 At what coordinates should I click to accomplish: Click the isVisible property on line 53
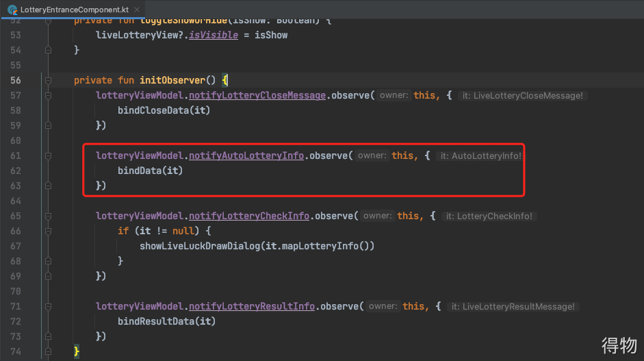click(213, 35)
